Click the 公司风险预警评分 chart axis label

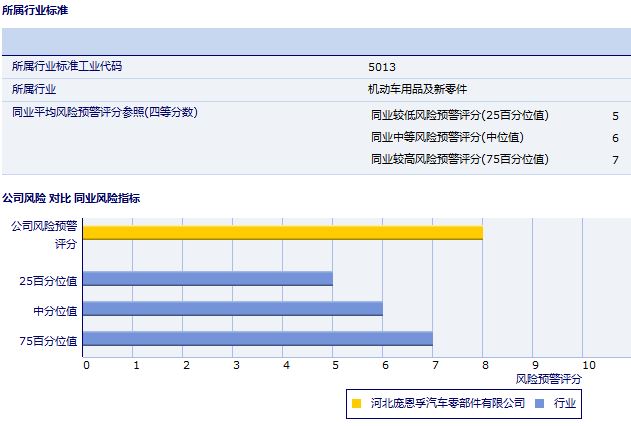tap(44, 235)
